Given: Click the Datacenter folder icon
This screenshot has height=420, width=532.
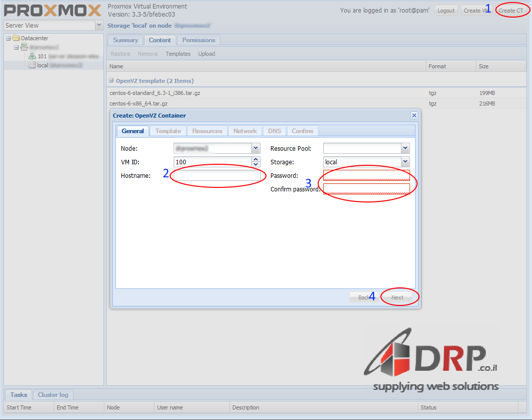Looking at the screenshot, I should 16,38.
